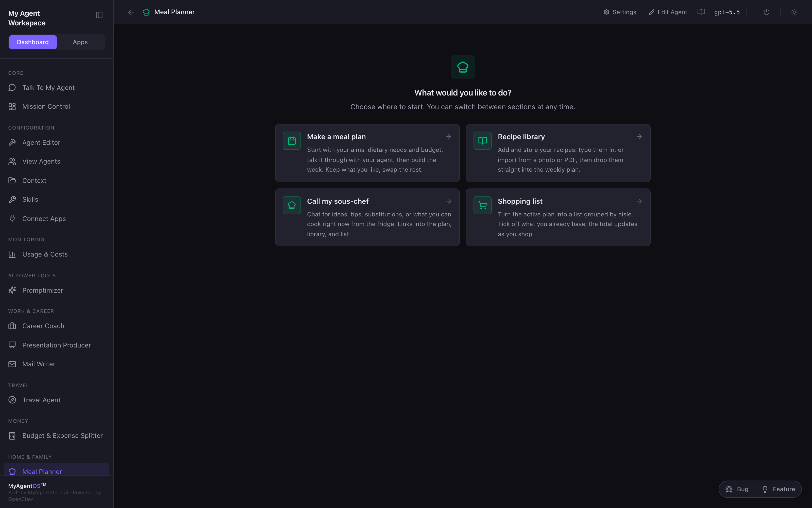812x508 pixels.
Task: Click the cart icon on Shopping list
Action: 482,205
